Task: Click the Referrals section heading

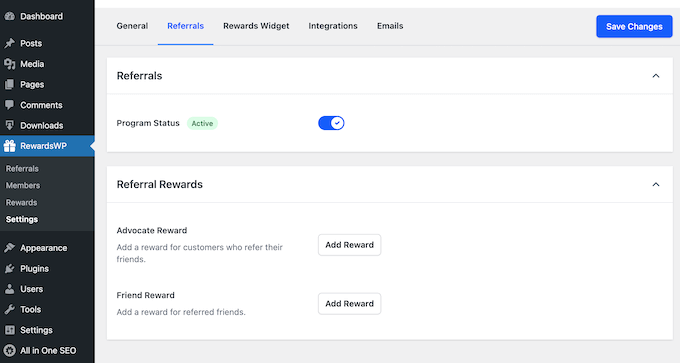Action: tap(139, 76)
